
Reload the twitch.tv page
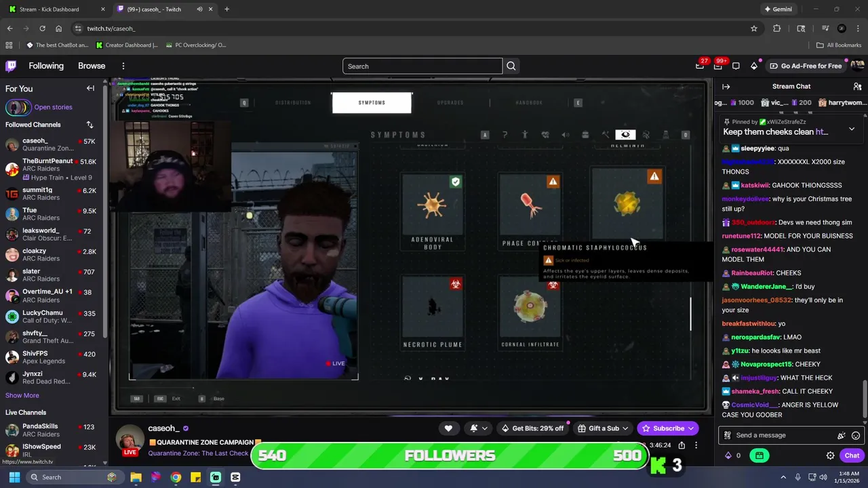click(42, 28)
